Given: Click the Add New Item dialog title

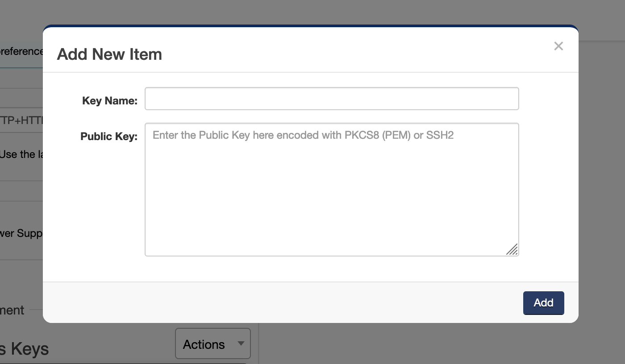Looking at the screenshot, I should pos(109,54).
